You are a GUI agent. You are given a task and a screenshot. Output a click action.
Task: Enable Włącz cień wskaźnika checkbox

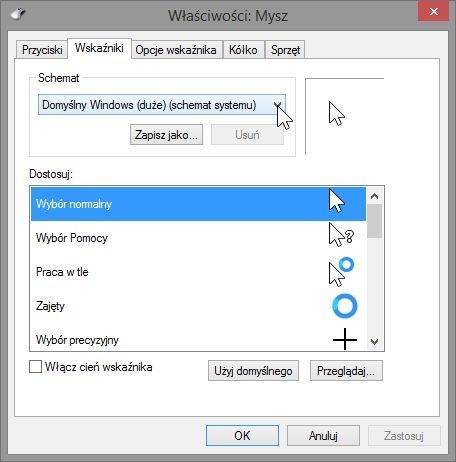click(x=35, y=367)
